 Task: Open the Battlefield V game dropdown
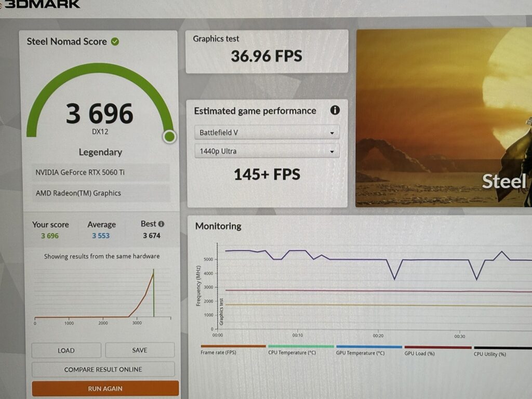267,132
